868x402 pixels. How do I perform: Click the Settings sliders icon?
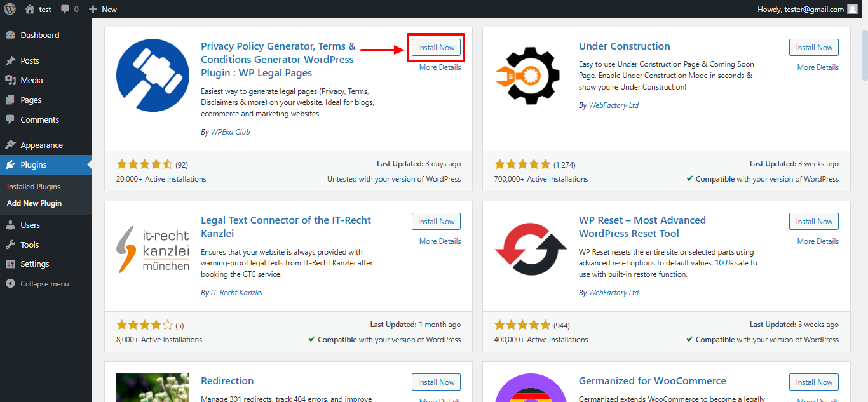10,264
